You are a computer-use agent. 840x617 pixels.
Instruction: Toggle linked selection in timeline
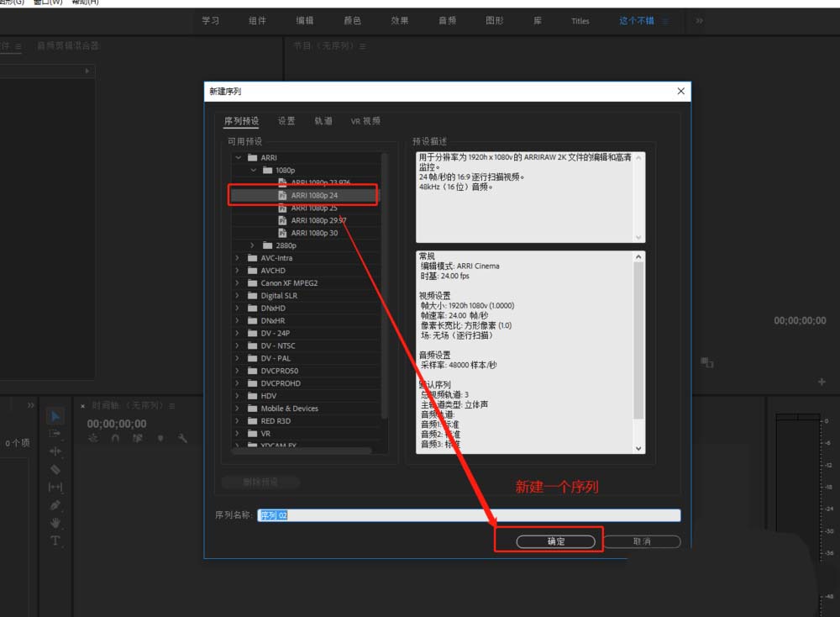136,438
